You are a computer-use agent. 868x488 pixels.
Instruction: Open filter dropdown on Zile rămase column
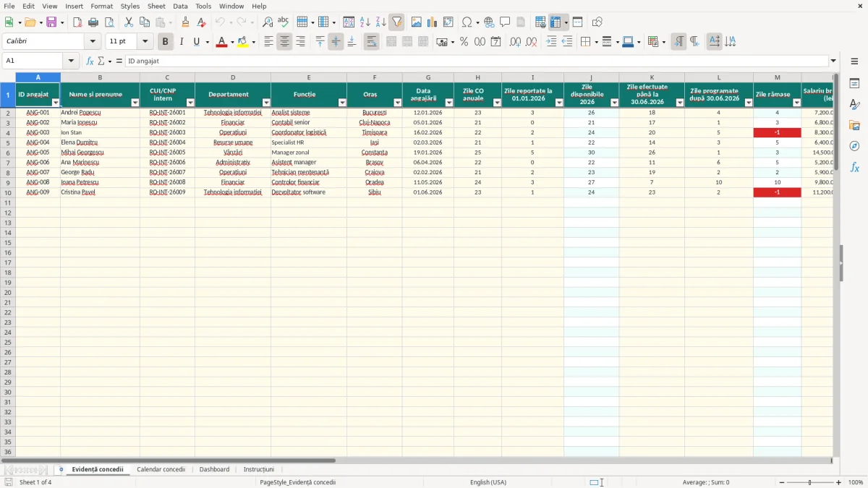796,103
